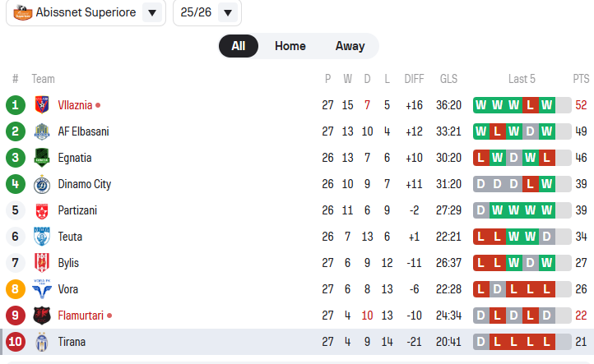Click the Vllaznia club crest icon

[41, 105]
